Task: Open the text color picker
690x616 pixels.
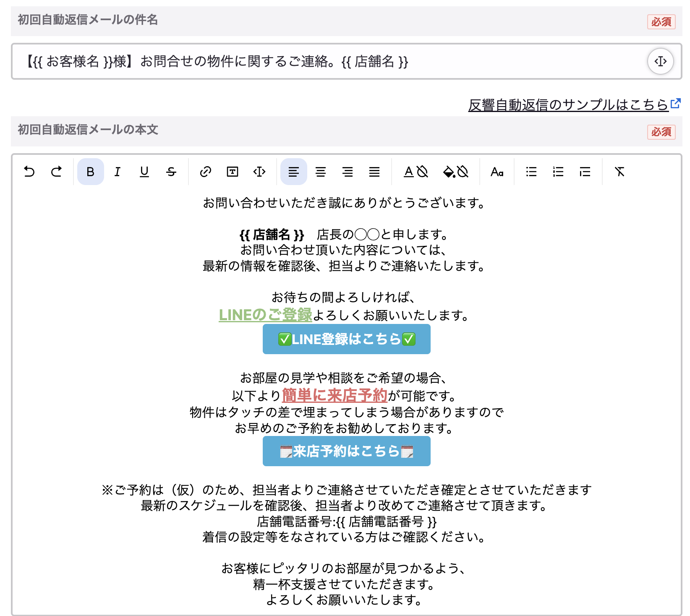Action: 409,172
